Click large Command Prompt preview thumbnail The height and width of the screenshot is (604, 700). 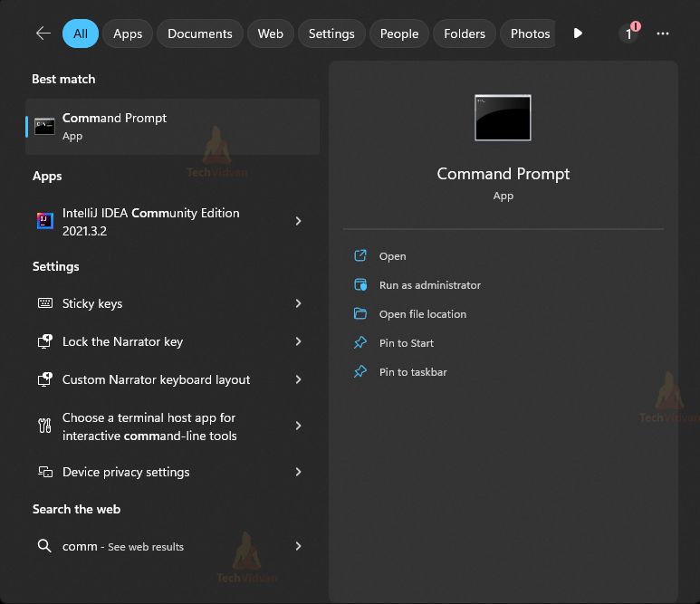[503, 118]
